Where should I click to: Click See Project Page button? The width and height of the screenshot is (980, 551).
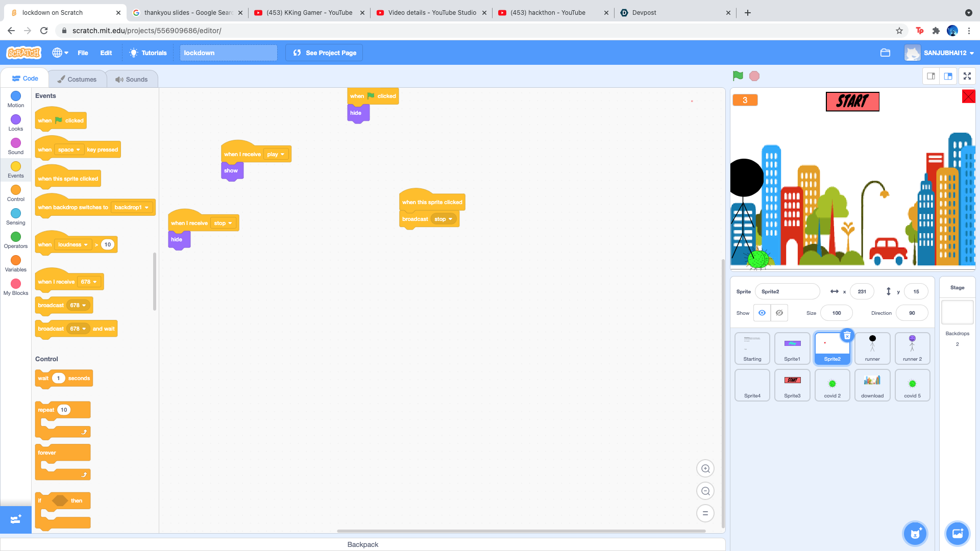[325, 53]
